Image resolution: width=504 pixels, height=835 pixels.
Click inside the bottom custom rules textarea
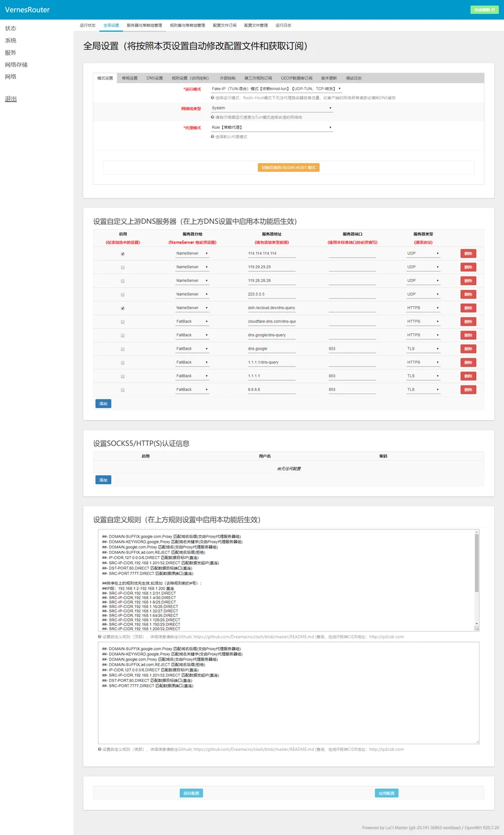[289, 693]
